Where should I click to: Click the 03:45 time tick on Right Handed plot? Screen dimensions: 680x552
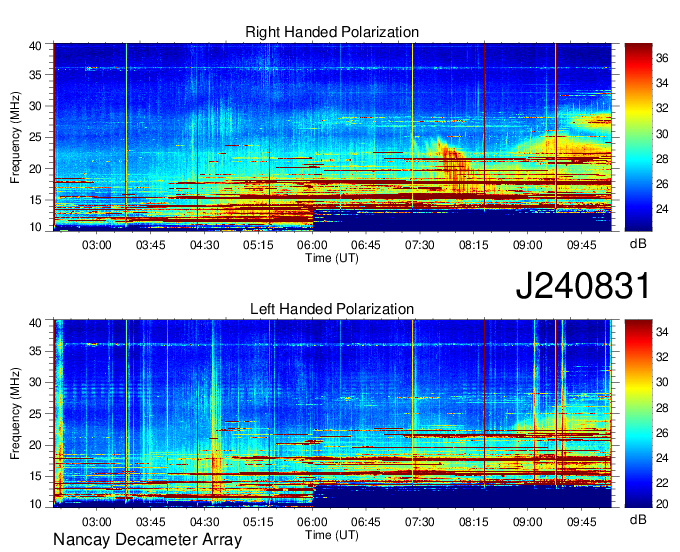point(150,245)
